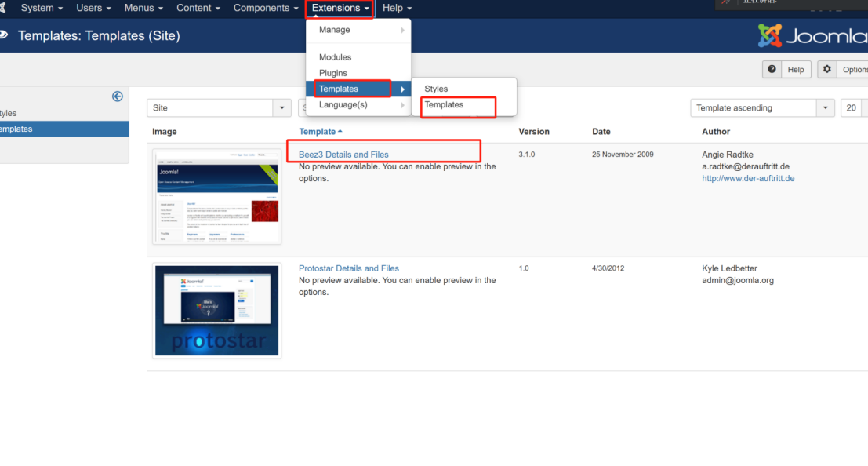This screenshot has height=466, width=868.
Task: Click Beez3 version 3.1.0 cell
Action: (526, 154)
